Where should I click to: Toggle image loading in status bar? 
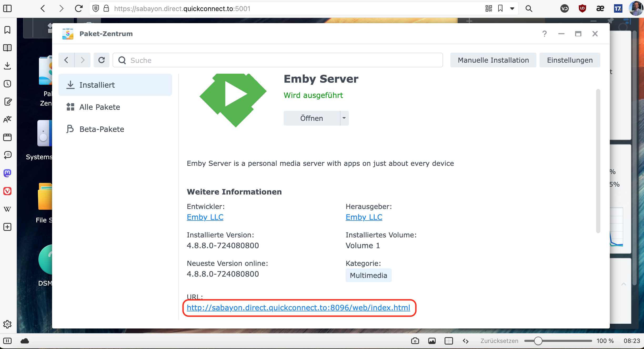pyautogui.click(x=432, y=341)
